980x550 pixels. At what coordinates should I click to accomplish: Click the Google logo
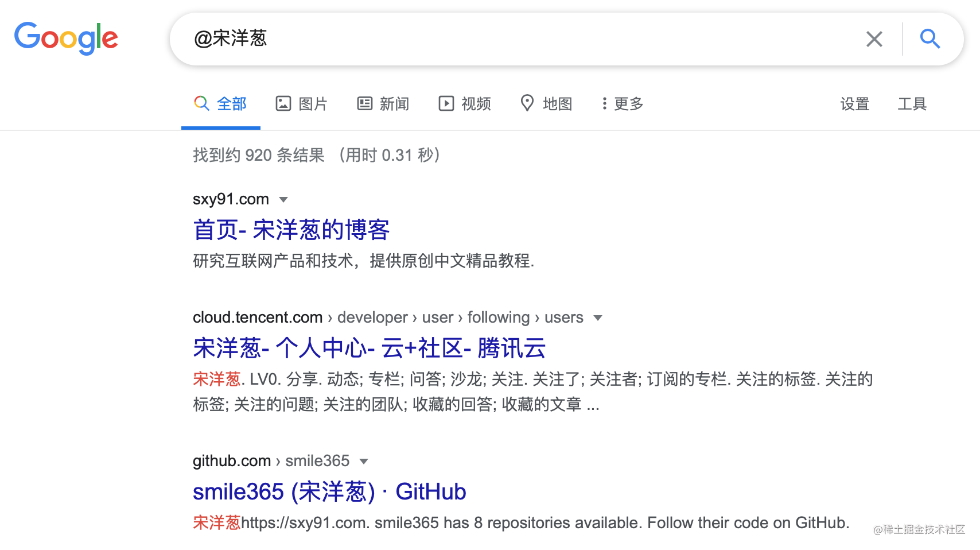coord(66,38)
